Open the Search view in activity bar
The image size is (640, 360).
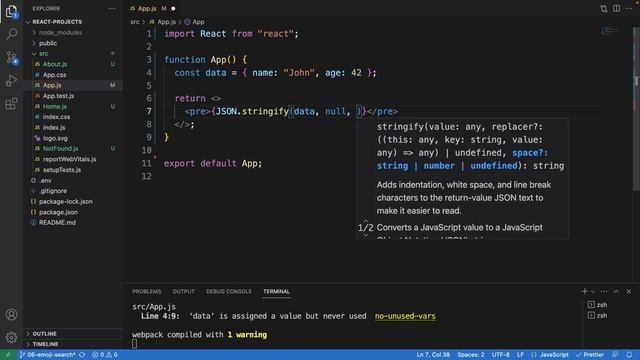(x=11, y=34)
